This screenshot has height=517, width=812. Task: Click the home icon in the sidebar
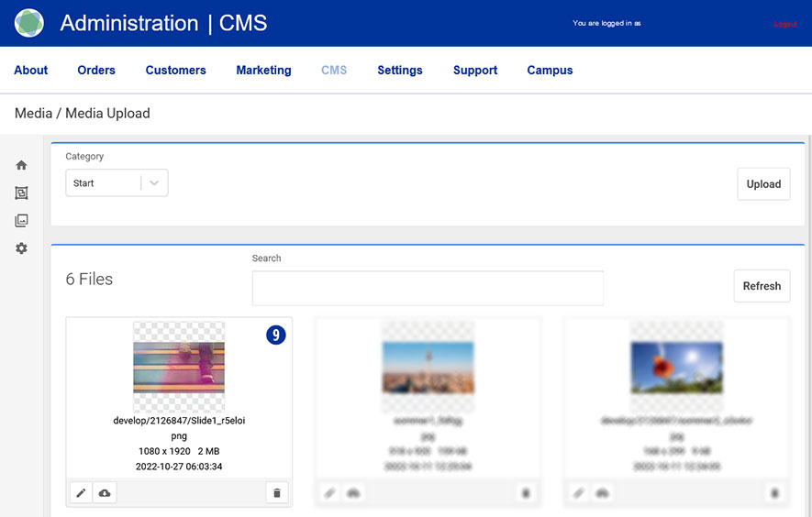pyautogui.click(x=21, y=165)
